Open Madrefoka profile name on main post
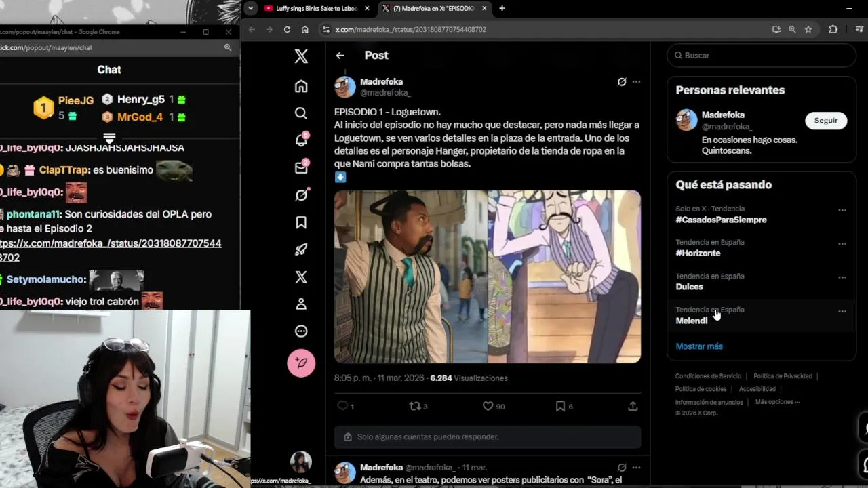Viewport: 868px width, 488px height. [381, 81]
